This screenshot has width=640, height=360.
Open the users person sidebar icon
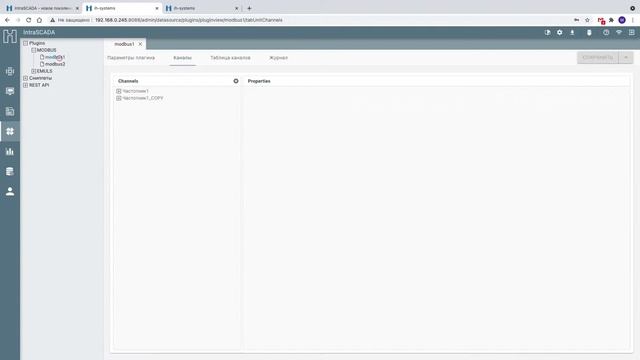pos(10,191)
